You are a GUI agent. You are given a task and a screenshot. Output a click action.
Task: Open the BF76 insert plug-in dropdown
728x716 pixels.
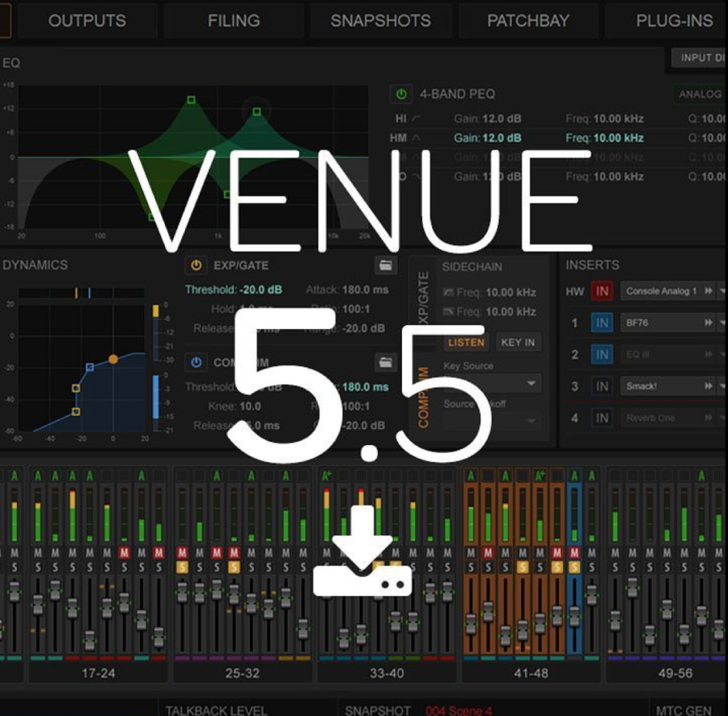point(722,323)
